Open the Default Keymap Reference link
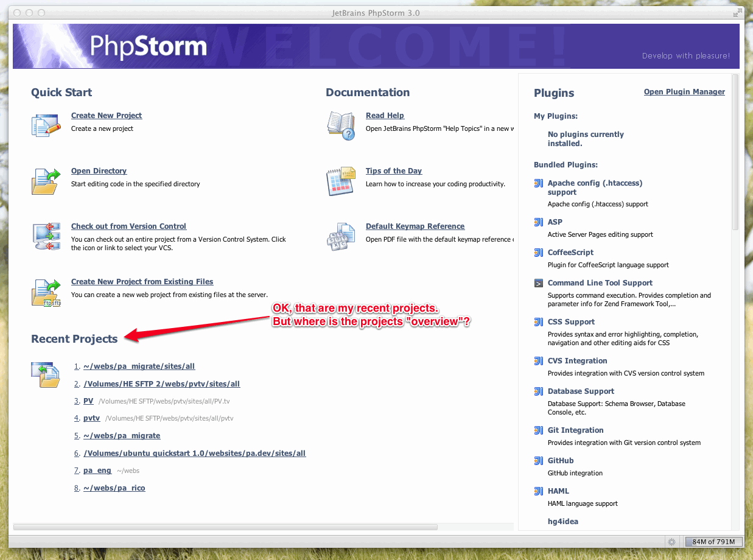 (x=415, y=226)
